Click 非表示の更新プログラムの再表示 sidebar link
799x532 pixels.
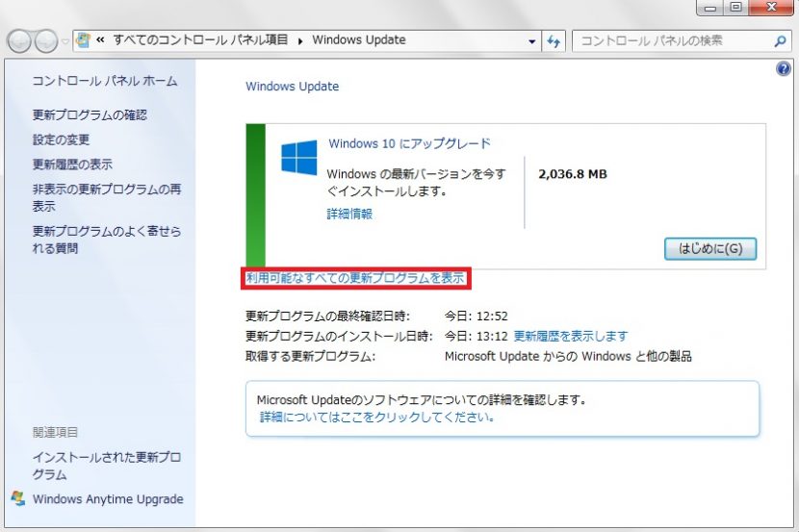[107, 197]
